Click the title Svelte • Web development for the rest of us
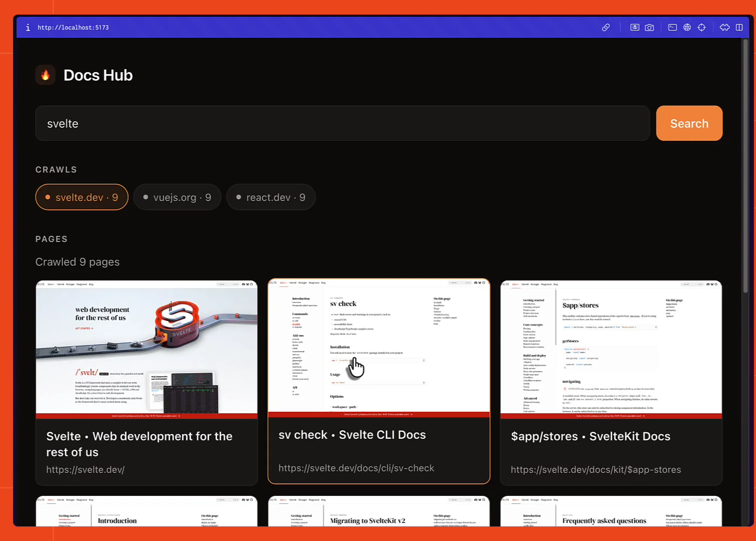Screen dimensions: 756x541 [139, 444]
